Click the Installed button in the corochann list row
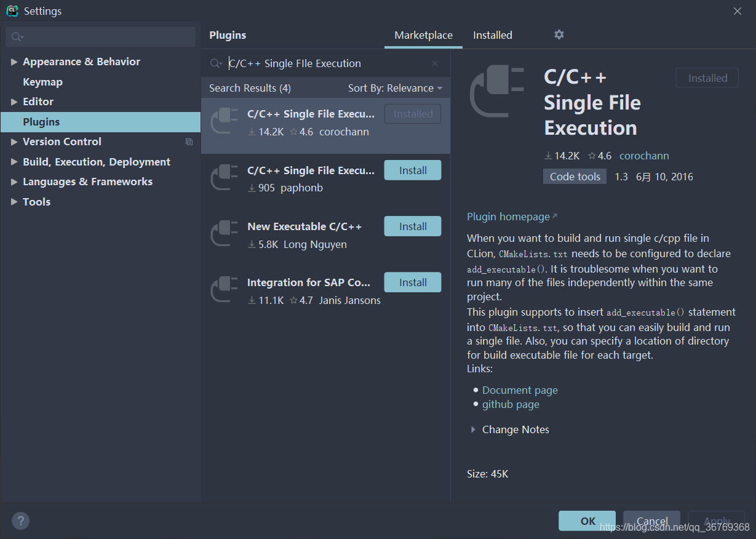This screenshot has width=756, height=539. (413, 114)
